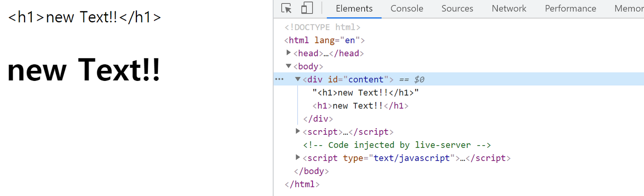Select the closing /body tag line

coord(311,171)
